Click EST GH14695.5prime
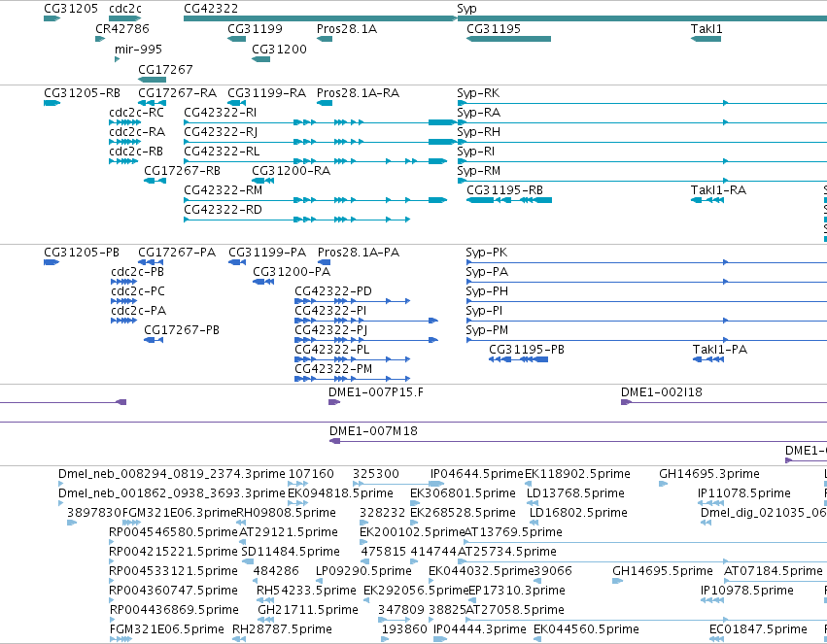The width and height of the screenshot is (827, 644). coord(663,571)
